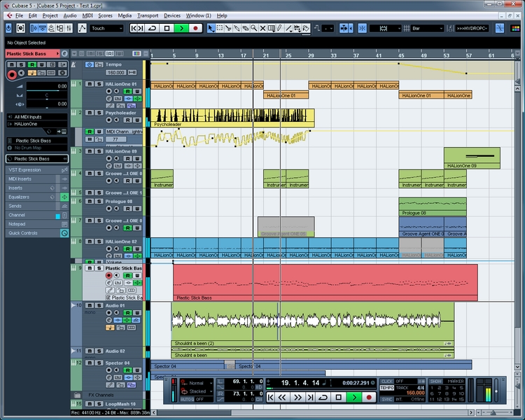Select the Mute X tool
Viewport: 525px width, 420px height.
[x=262, y=29]
